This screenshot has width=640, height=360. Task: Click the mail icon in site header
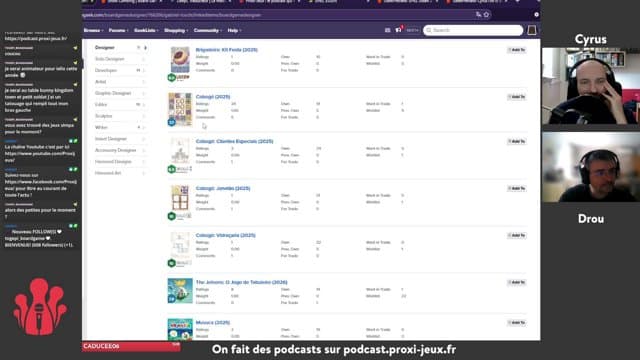(387, 30)
